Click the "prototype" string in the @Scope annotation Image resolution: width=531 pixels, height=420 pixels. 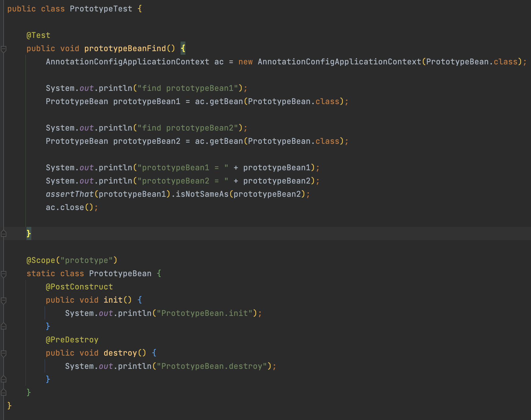tap(86, 261)
